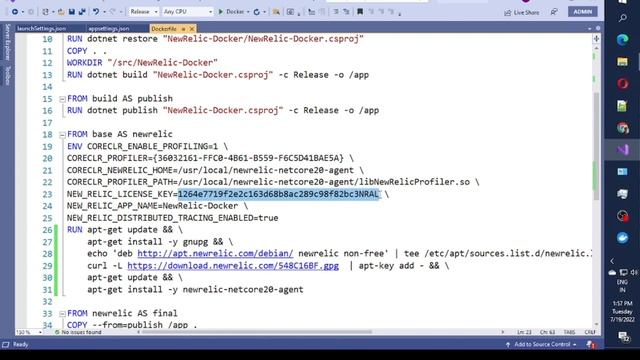The height and width of the screenshot is (360, 640).
Task: Open the Server Explorer side tab
Action: point(7,42)
